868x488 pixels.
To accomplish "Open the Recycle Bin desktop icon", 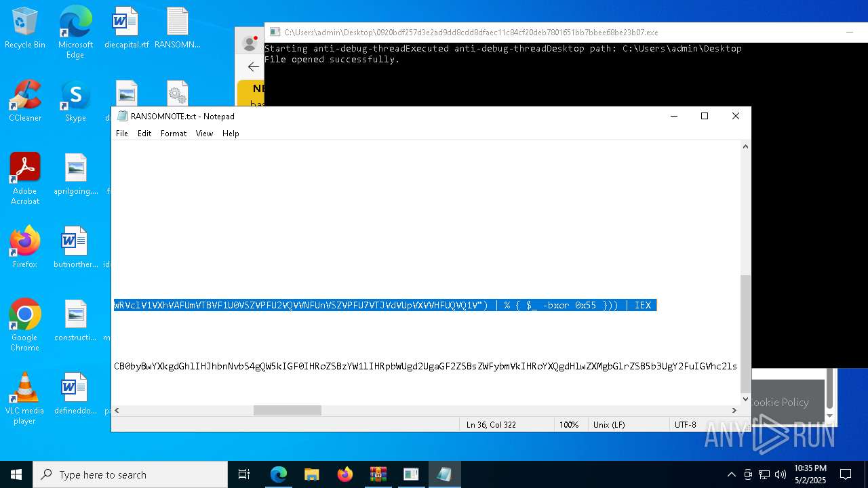I will coord(25,28).
